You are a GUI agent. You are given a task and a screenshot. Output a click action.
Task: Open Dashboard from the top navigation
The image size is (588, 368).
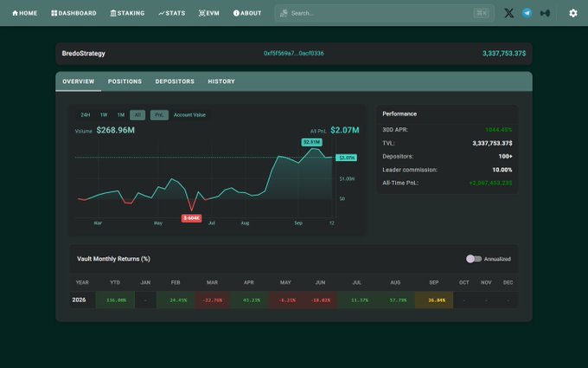73,13
